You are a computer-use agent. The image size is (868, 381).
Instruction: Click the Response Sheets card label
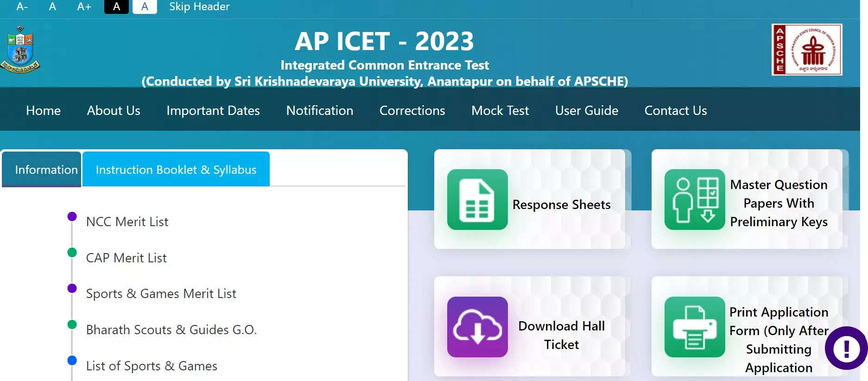tap(562, 204)
